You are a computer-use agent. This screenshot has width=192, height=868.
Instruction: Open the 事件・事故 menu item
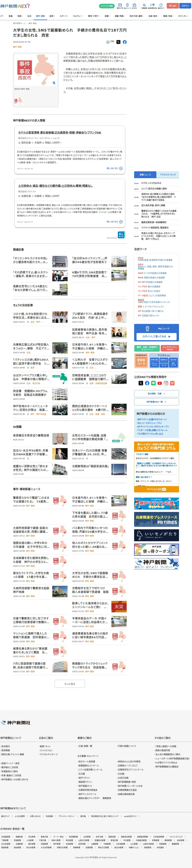tap(40, 16)
